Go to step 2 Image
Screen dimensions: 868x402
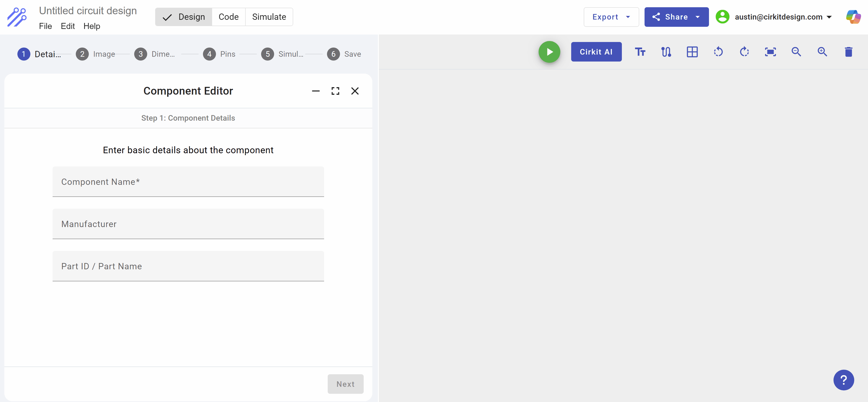click(x=95, y=54)
